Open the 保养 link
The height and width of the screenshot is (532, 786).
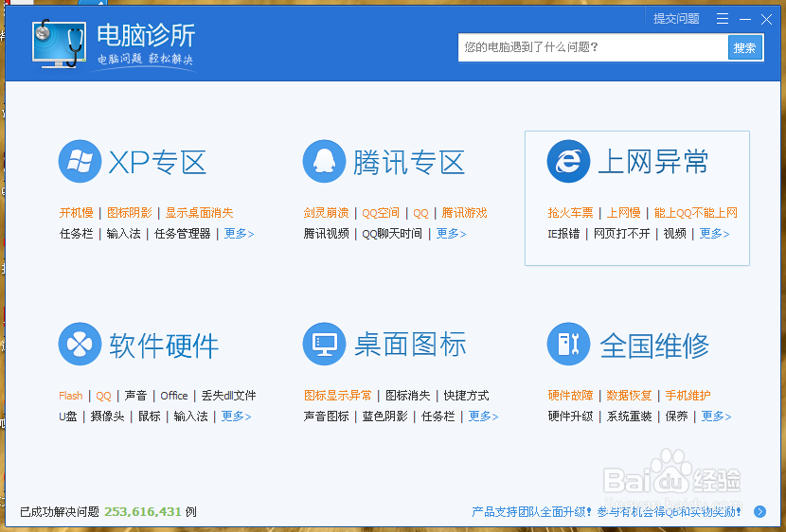coord(676,417)
